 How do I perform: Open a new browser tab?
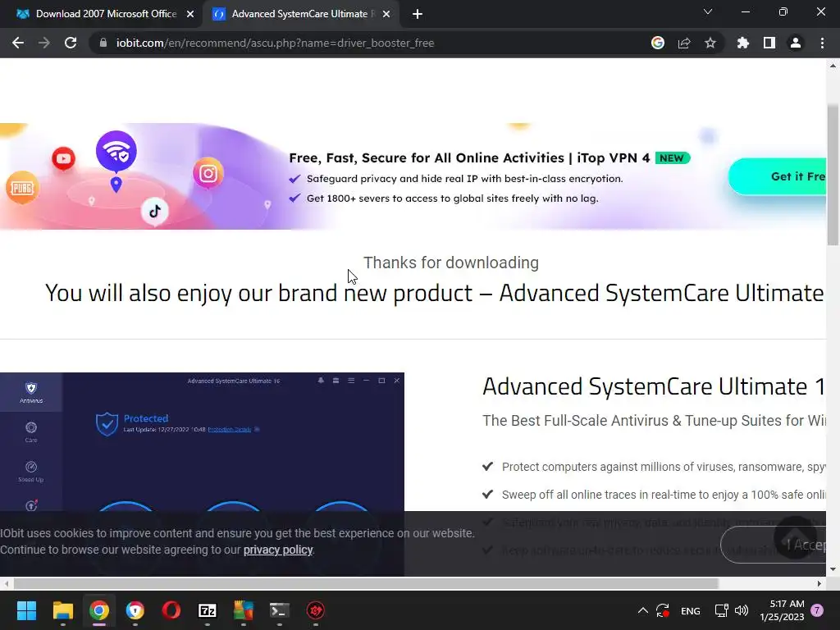coord(418,14)
